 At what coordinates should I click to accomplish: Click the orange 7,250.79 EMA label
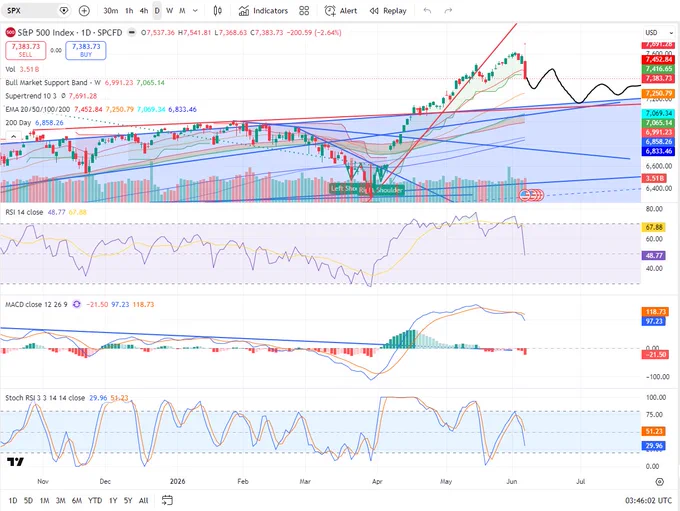(659, 93)
